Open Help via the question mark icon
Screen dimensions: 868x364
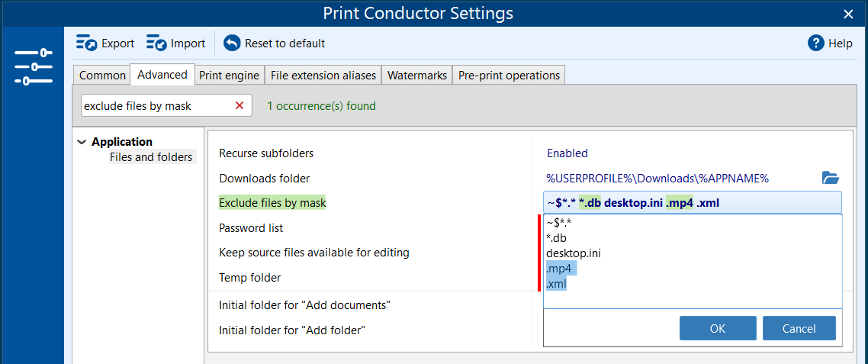(815, 43)
